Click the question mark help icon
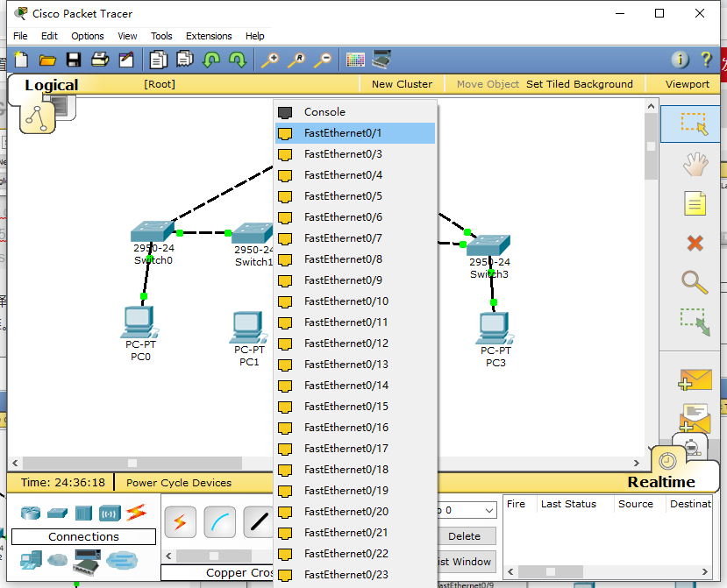The image size is (727, 588). coord(706,60)
